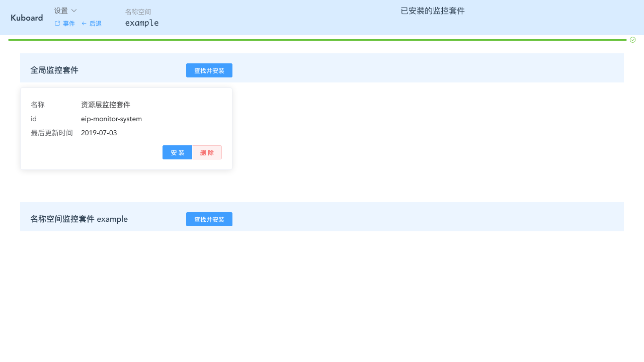644x362 pixels.
Task: Click the external-link icon beside 事件
Action: (56, 23)
